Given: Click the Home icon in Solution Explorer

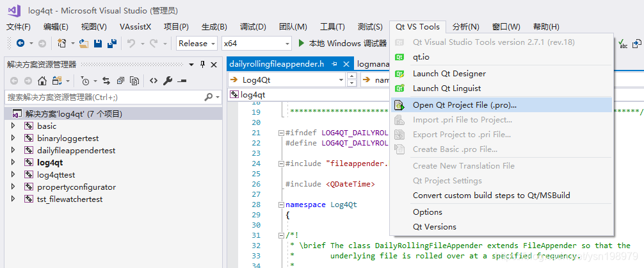Looking at the screenshot, I should 42,81.
